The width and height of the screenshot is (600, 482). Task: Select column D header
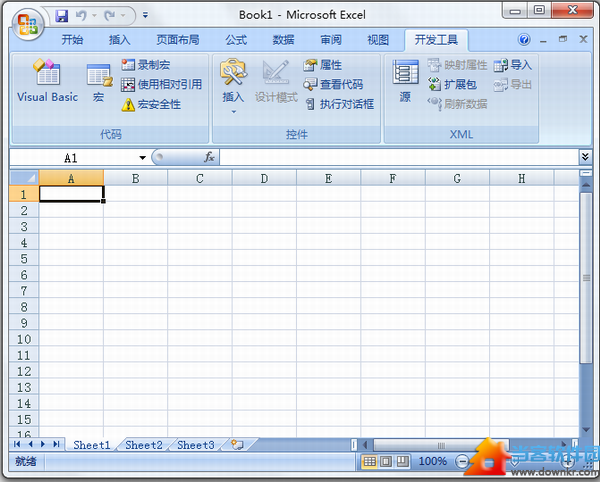264,178
